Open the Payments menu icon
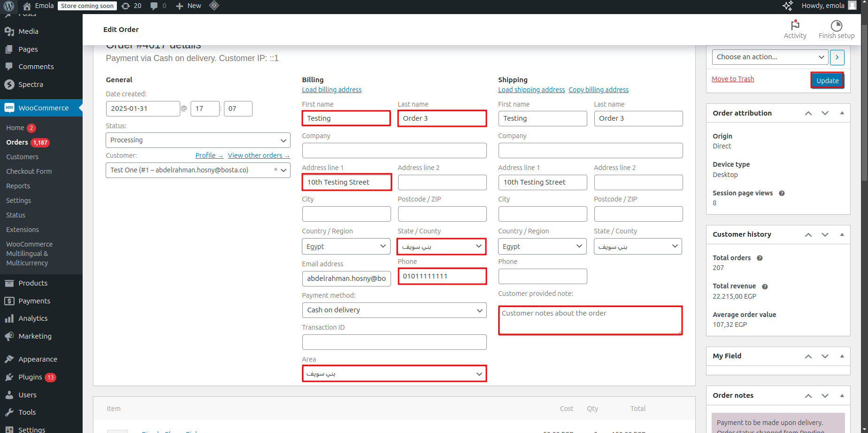 pyautogui.click(x=9, y=301)
